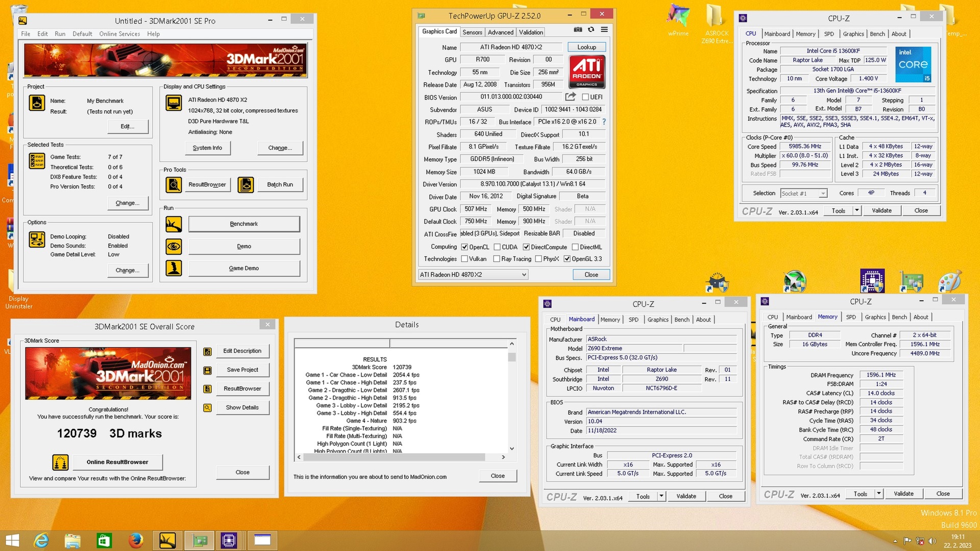980x551 pixels.
Task: Click the Save Project disk icon
Action: tap(207, 370)
